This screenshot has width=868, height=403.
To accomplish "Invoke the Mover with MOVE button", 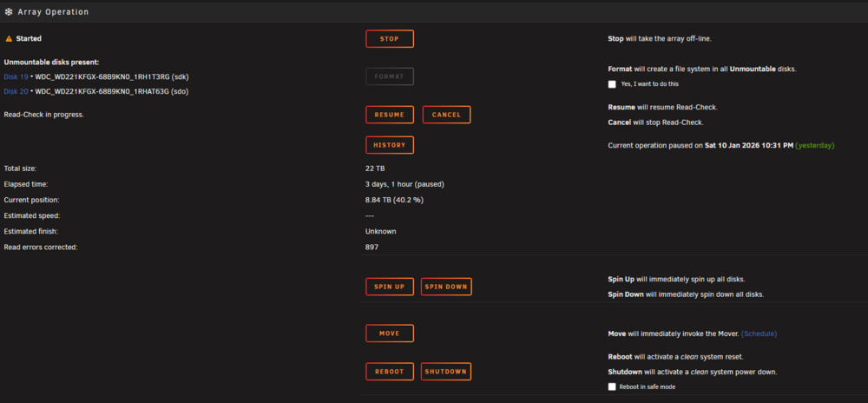I will coord(390,334).
